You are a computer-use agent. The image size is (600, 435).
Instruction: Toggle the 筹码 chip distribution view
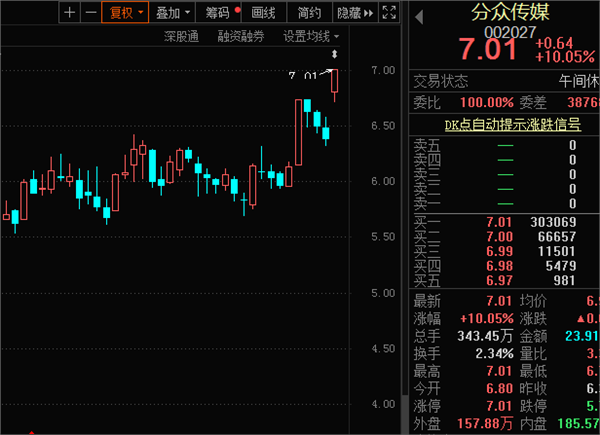(x=218, y=13)
